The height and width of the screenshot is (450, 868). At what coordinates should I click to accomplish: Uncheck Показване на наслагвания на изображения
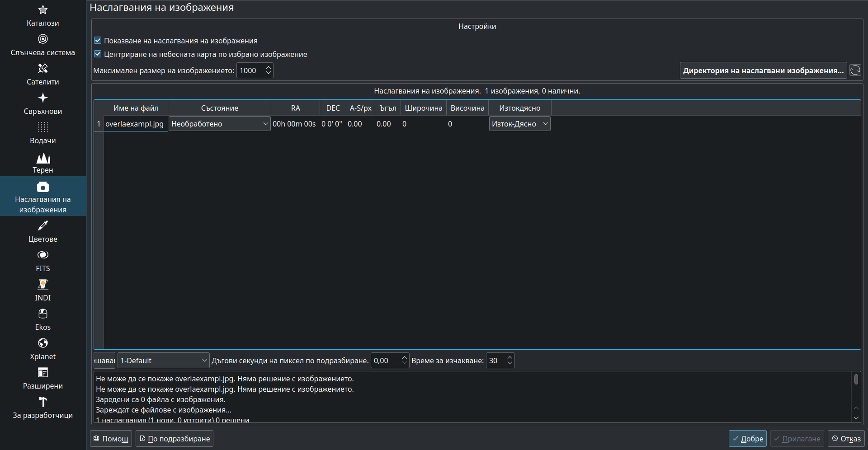coord(98,41)
